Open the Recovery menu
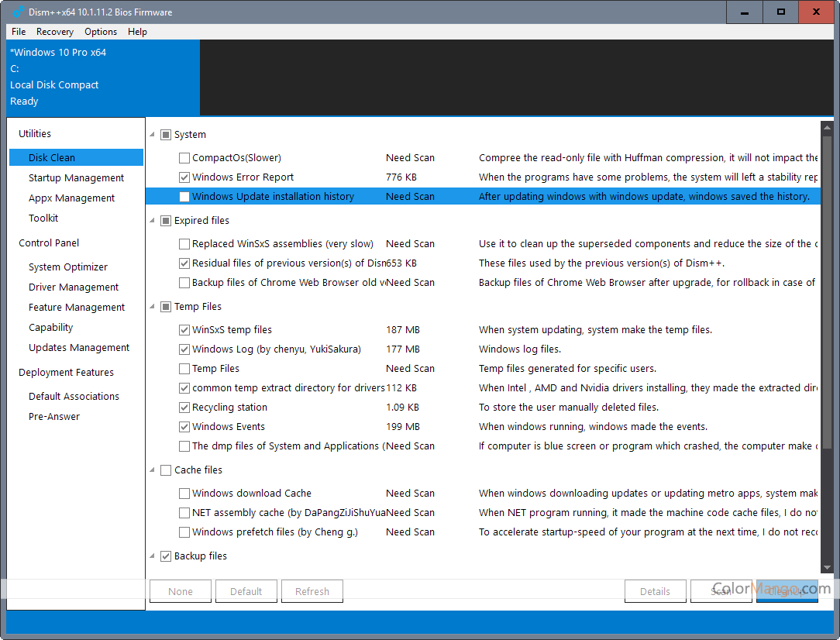Viewport: 840px width, 640px height. click(55, 32)
